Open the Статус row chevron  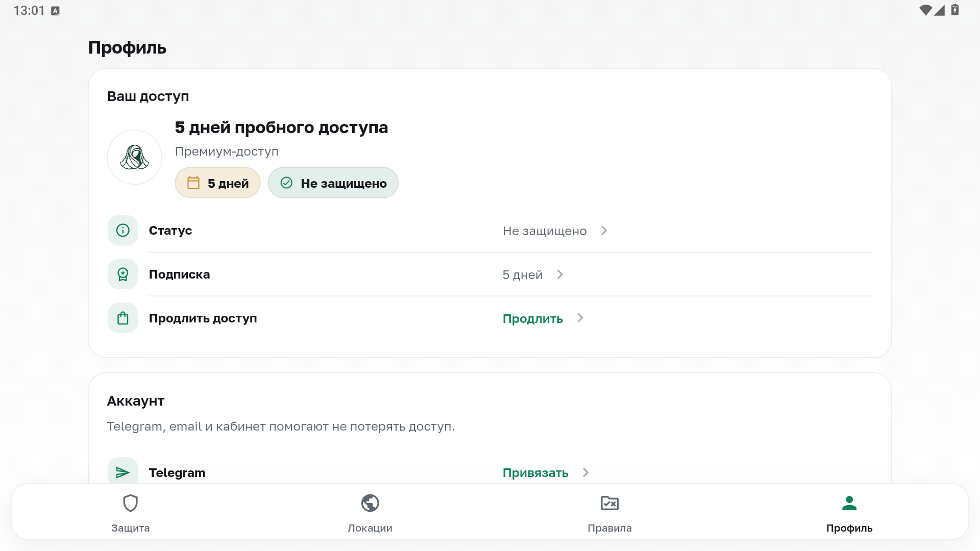(604, 231)
